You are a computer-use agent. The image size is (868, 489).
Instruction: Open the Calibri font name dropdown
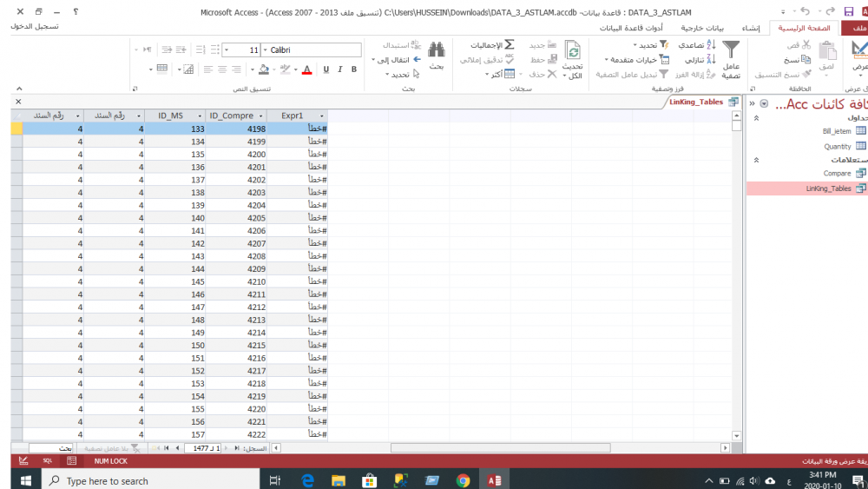312,50
